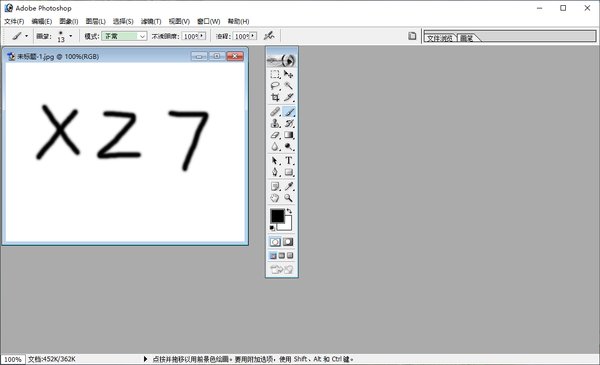This screenshot has width=600, height=365.
Task: Open the 编辑(E) menu
Action: [x=41, y=21]
